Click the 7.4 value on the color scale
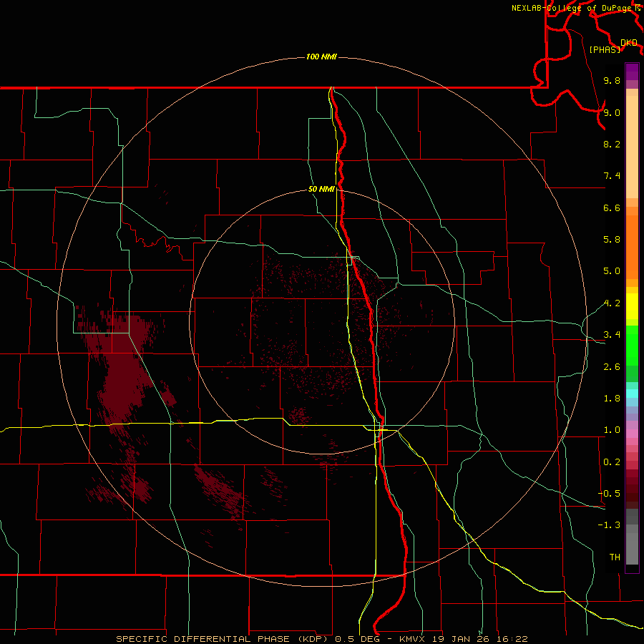The width and height of the screenshot is (644, 644). (x=612, y=176)
